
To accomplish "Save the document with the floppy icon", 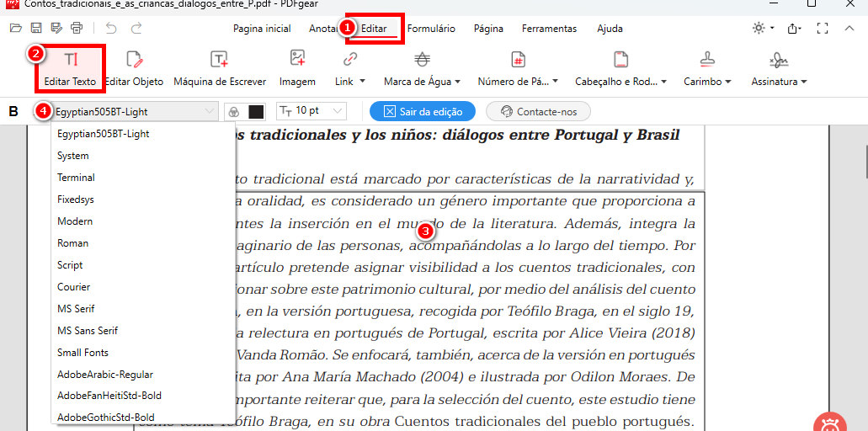I will click(x=36, y=28).
